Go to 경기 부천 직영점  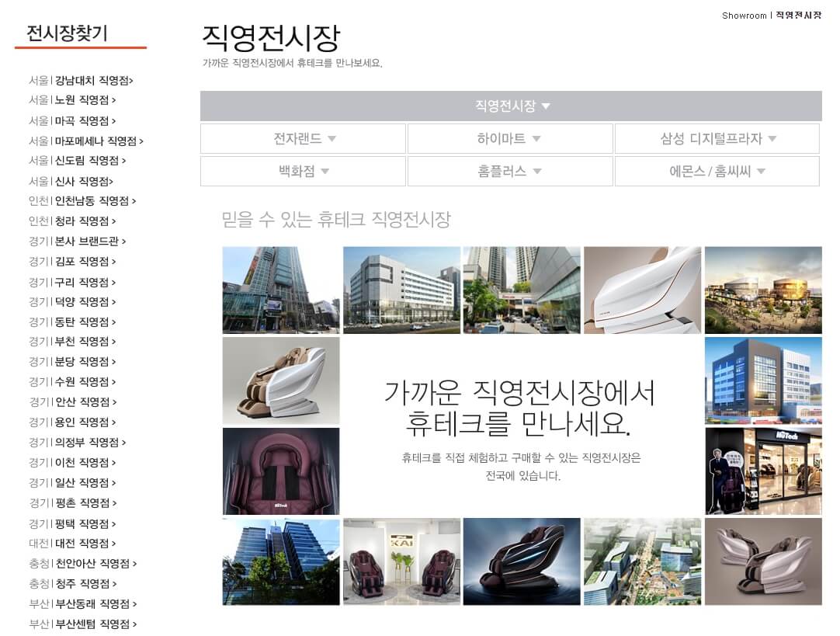(72, 342)
